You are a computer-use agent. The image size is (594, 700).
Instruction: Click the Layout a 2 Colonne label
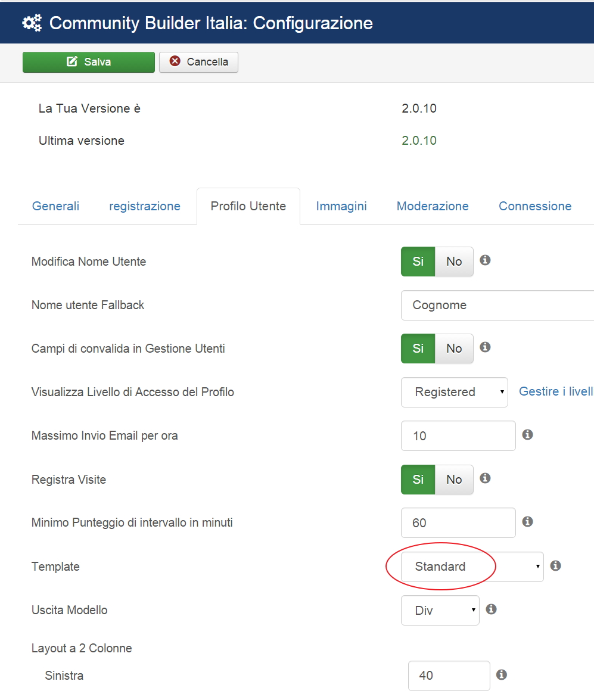(82, 648)
